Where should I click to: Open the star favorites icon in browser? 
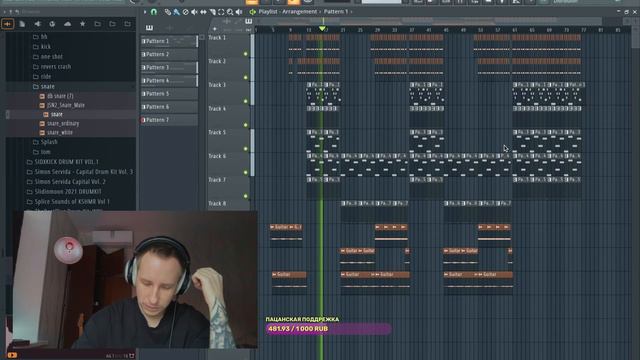pos(82,24)
